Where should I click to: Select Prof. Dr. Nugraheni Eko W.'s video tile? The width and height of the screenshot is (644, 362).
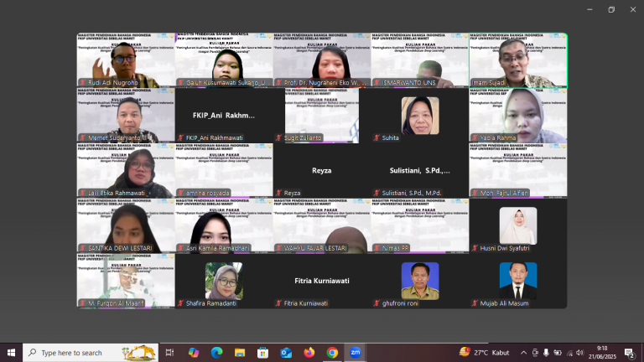[322, 60]
